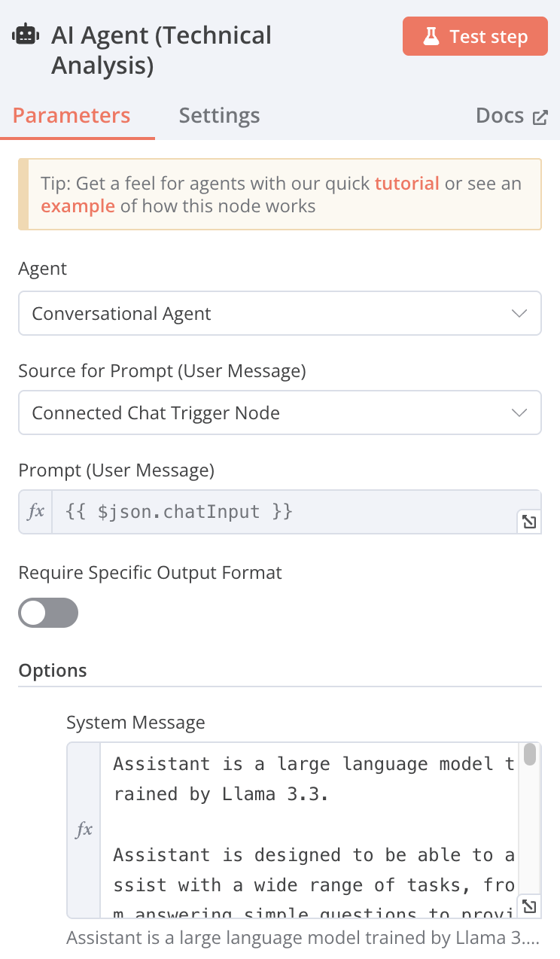Expand the Source for Prompt dropdown
This screenshot has width=560, height=959.
coord(279,413)
